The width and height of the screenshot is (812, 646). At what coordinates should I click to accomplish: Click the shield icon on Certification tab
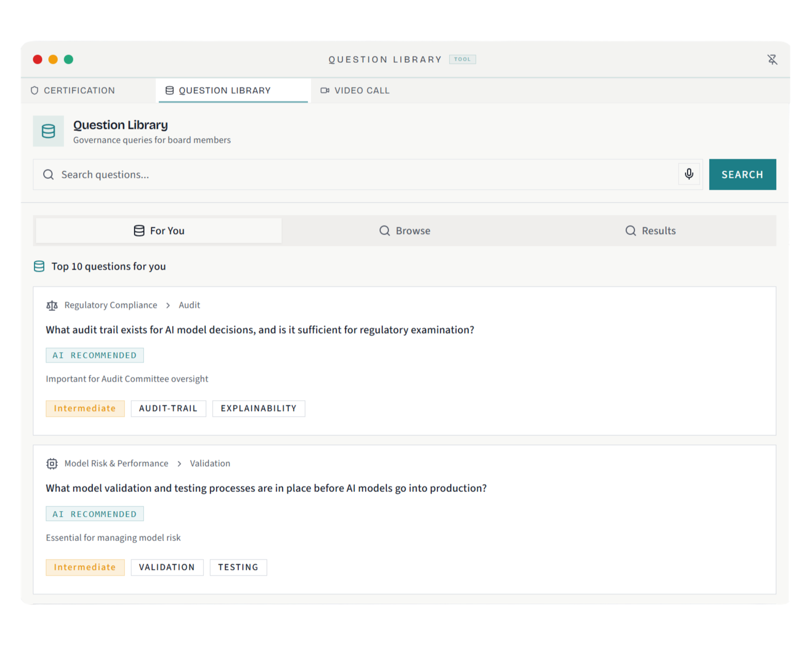(x=35, y=91)
